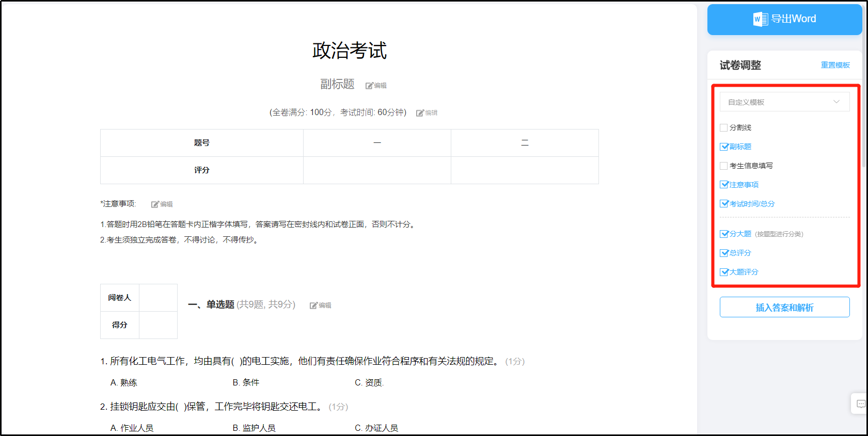The image size is (868, 436).
Task: Select option C. 资质
Action: click(369, 382)
